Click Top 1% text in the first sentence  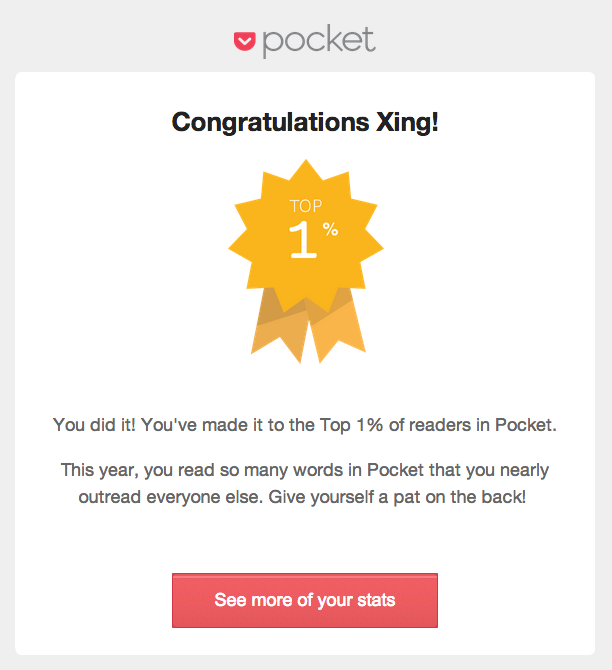351,426
